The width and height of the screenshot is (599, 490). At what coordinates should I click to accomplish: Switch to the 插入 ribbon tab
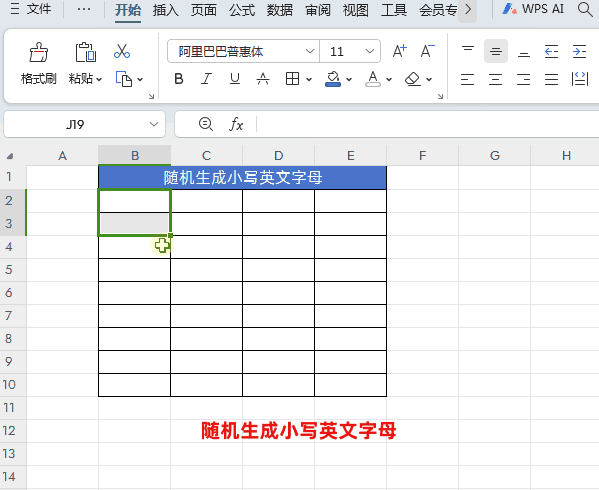pyautogui.click(x=165, y=10)
